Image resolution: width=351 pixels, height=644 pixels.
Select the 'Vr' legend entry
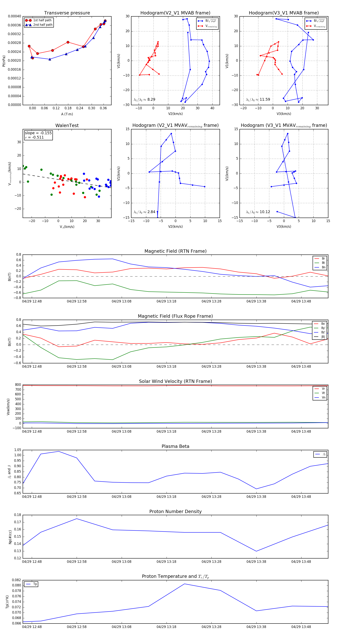[320, 389]
